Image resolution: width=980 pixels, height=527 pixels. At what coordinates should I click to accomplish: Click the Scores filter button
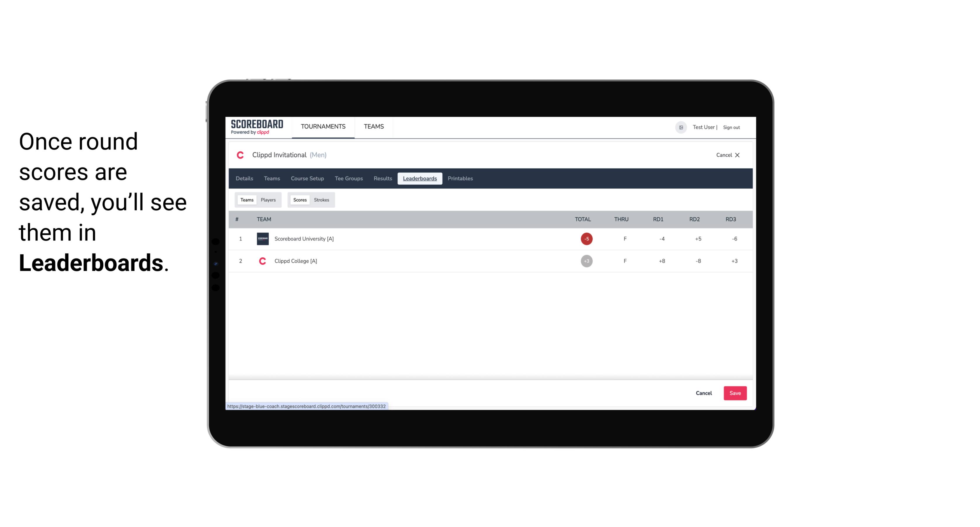click(299, 199)
